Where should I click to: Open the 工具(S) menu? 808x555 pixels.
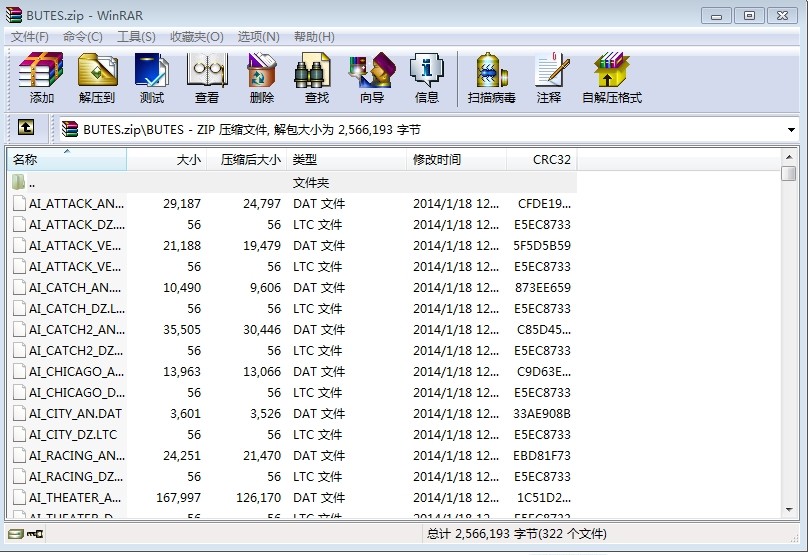[136, 37]
